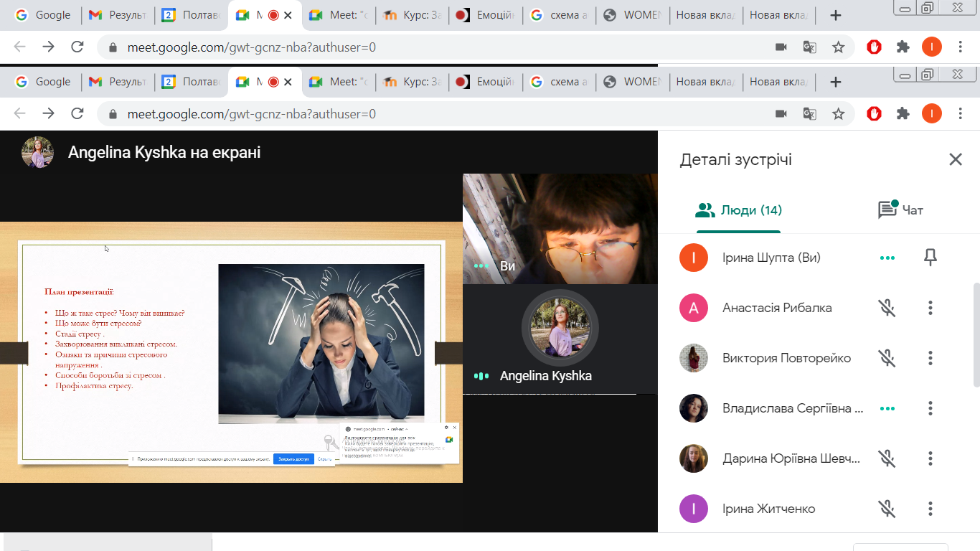Screen dimensions: 980x551
Task: Click the translate icon in the lower address bar
Action: click(x=810, y=113)
